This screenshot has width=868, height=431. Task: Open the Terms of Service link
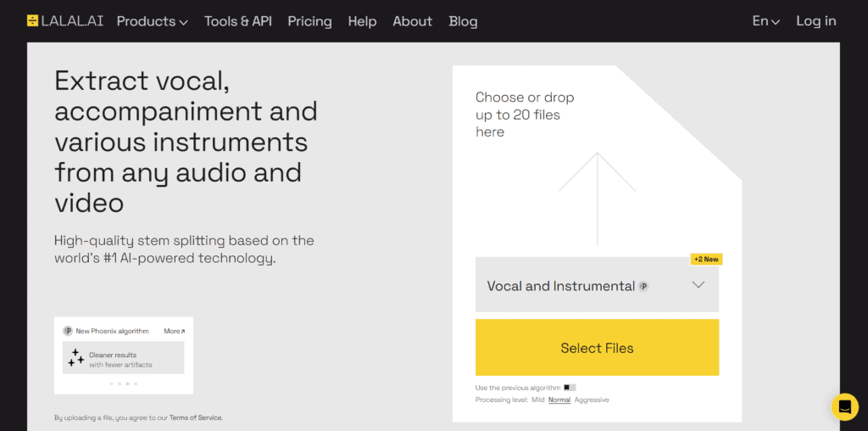click(196, 417)
